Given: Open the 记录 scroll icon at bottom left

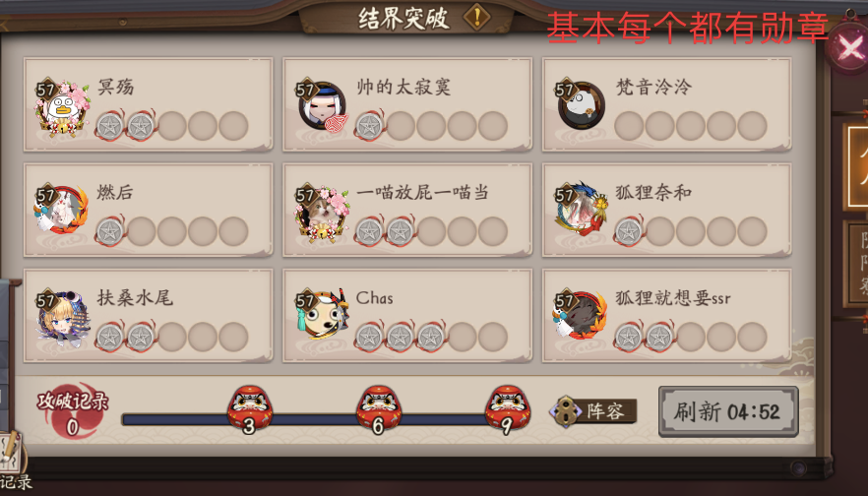Looking at the screenshot, I should point(14,461).
